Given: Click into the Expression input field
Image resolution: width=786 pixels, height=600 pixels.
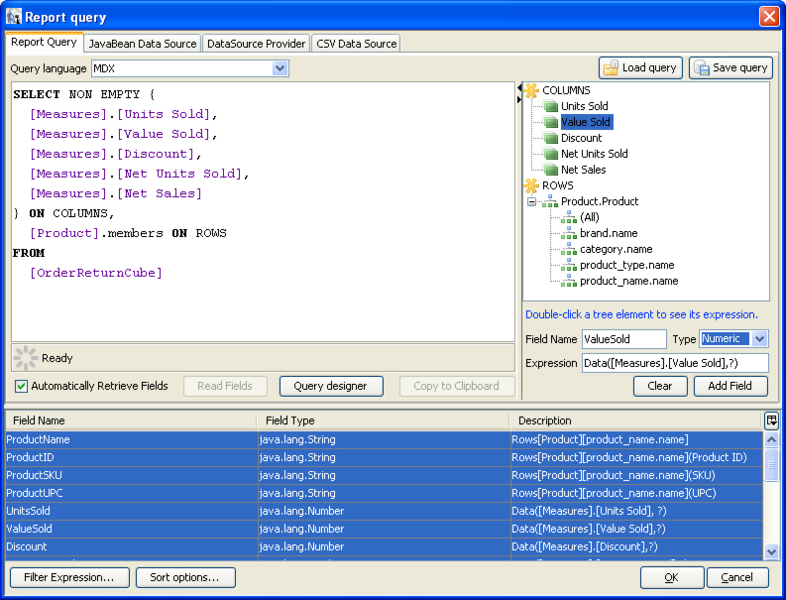Looking at the screenshot, I should pos(675,363).
